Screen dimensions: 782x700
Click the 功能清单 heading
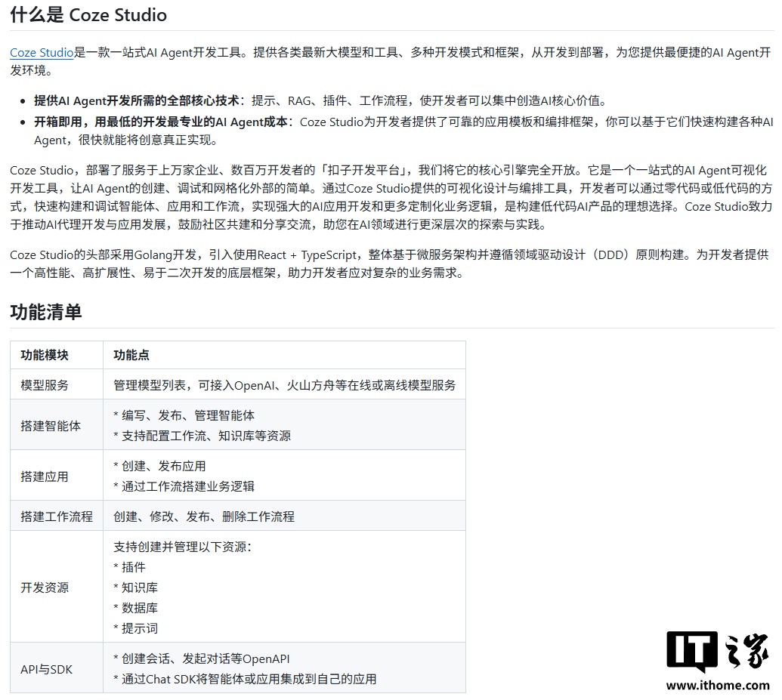[x=46, y=312]
